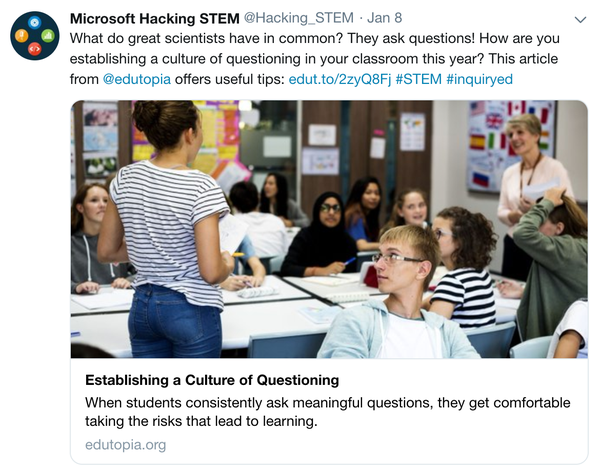
Task: Click the card description about meaningful questions
Action: (x=328, y=411)
